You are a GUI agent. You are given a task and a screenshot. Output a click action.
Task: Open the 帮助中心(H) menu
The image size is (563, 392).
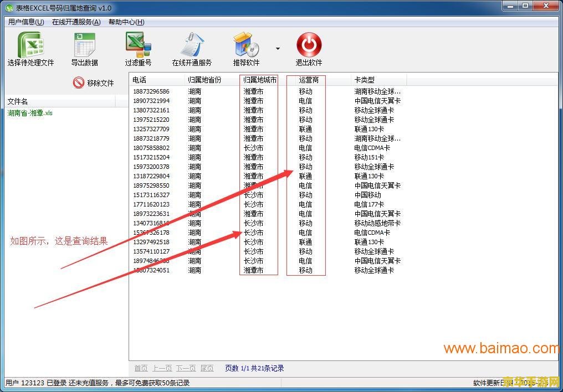[x=126, y=22]
